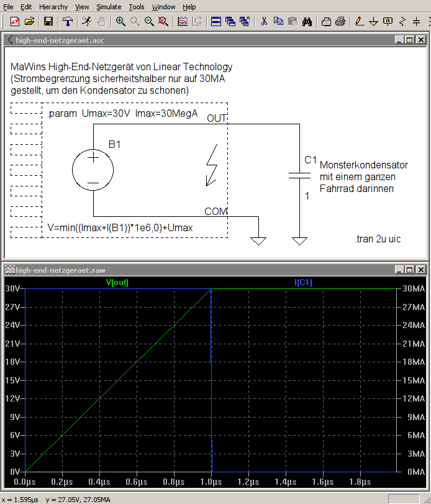Click the 30MA right axis label
The width and height of the screenshot is (431, 504).
click(x=414, y=288)
